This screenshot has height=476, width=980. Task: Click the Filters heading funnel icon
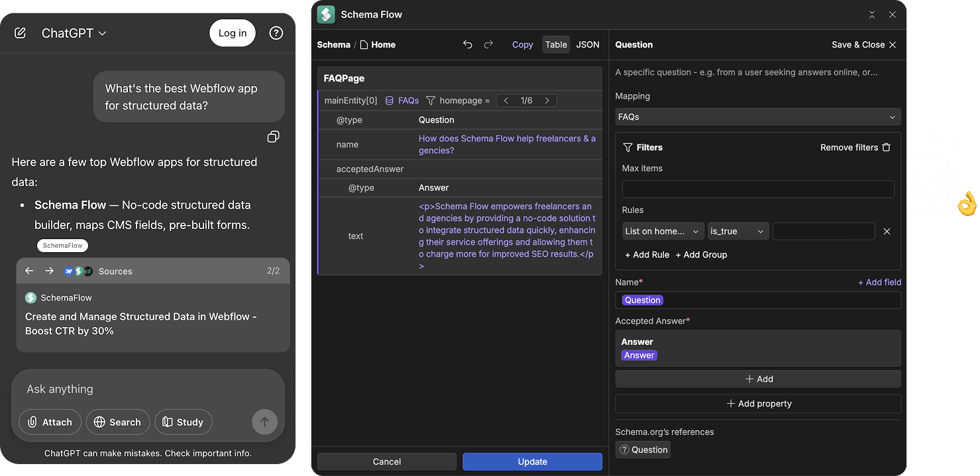[x=628, y=148]
